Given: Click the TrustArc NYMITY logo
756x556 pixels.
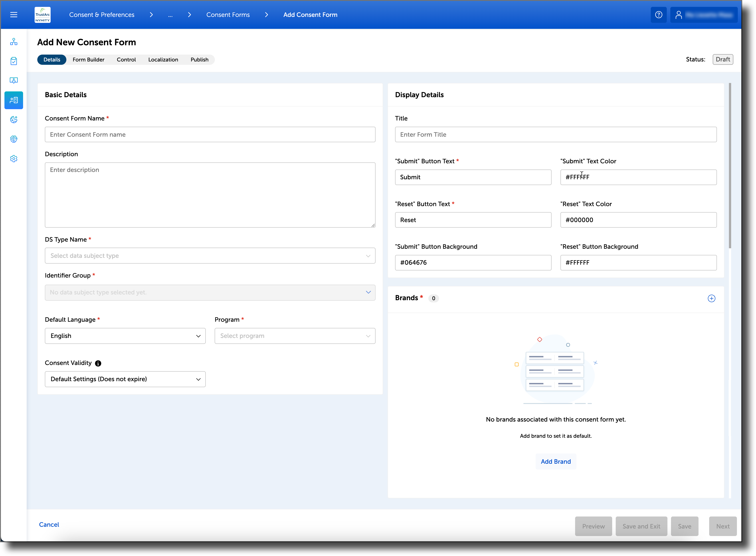Looking at the screenshot, I should [x=42, y=14].
